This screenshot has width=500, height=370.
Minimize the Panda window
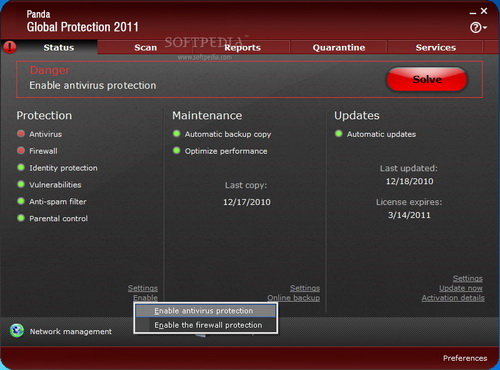473,13
